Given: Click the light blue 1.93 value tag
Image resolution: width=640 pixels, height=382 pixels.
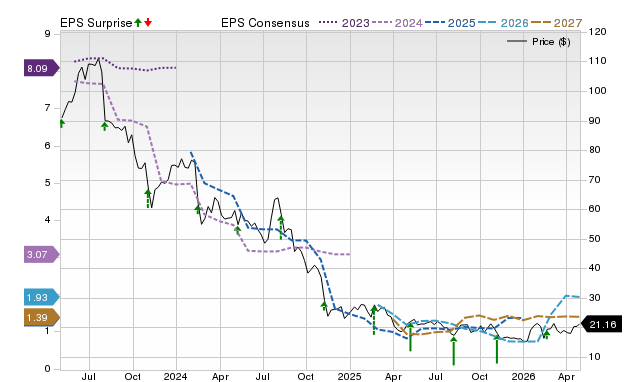Looking at the screenshot, I should point(42,298).
